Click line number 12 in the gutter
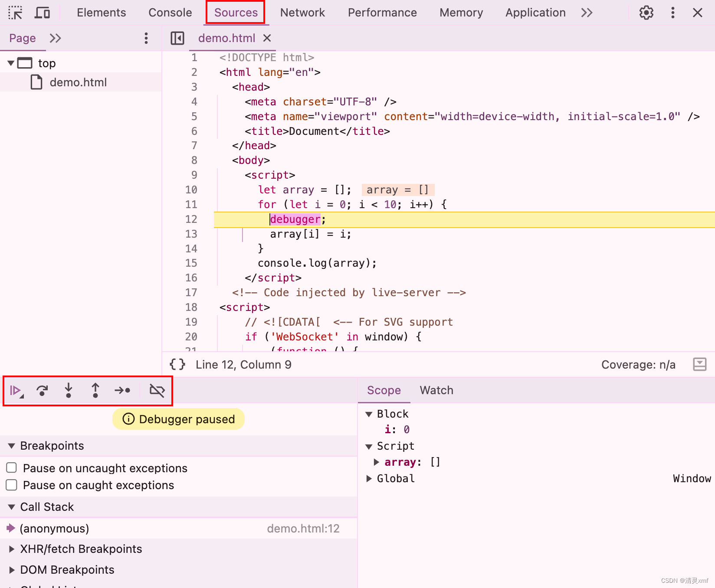This screenshot has height=588, width=715. pyautogui.click(x=191, y=219)
